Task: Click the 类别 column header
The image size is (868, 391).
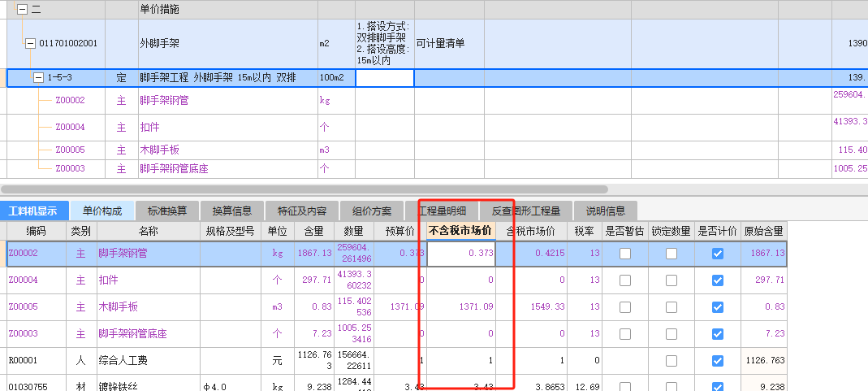Action: [81, 231]
